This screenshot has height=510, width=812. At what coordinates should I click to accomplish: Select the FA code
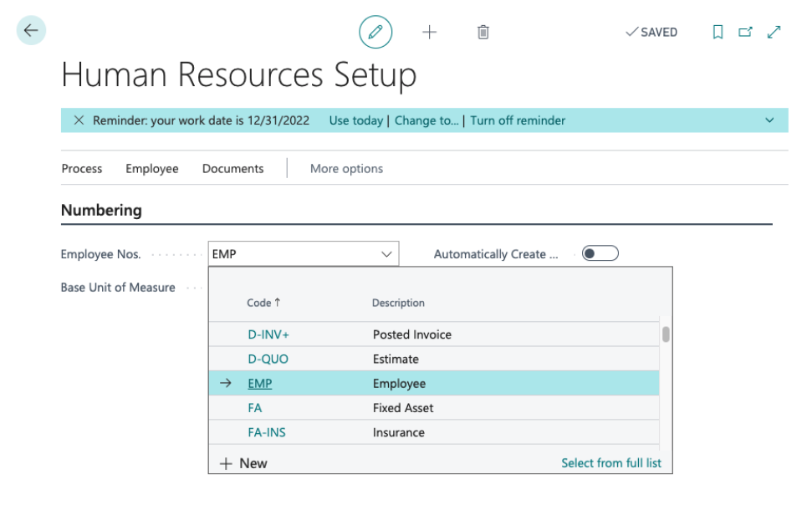tap(255, 408)
